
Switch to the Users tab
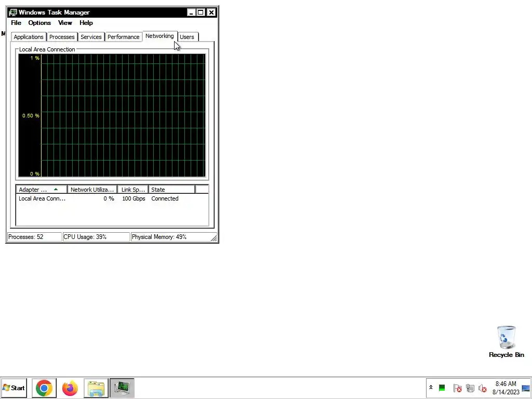(x=187, y=37)
